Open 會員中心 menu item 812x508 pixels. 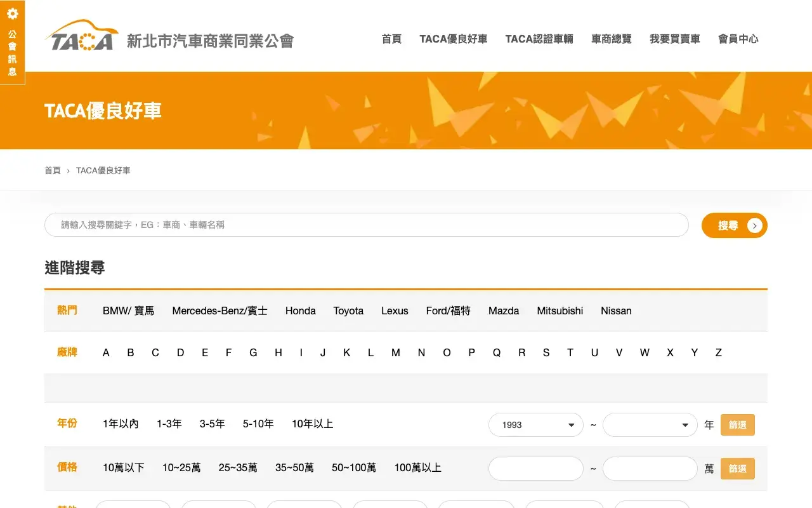[738, 39]
